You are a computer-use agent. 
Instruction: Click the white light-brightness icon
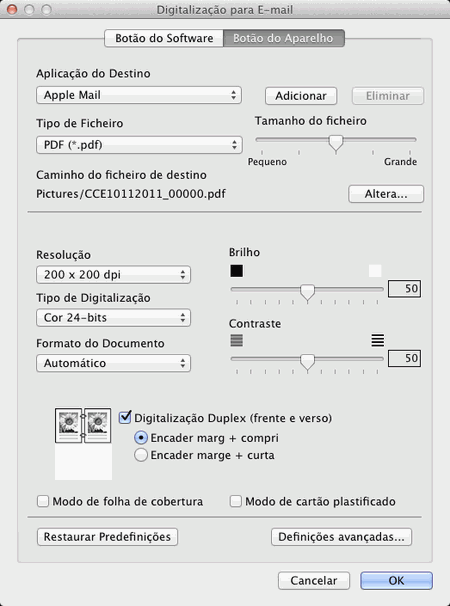point(375,271)
